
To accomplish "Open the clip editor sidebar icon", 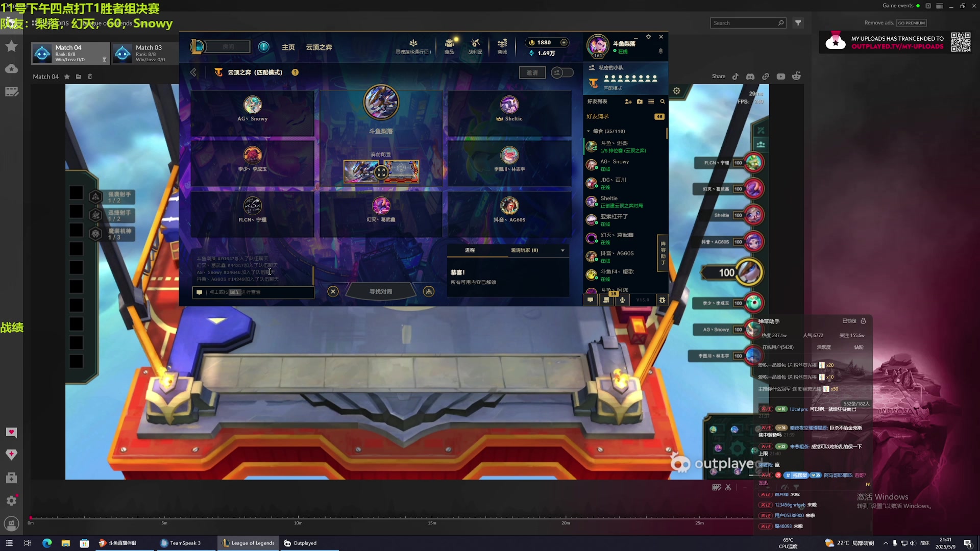I will point(11,92).
